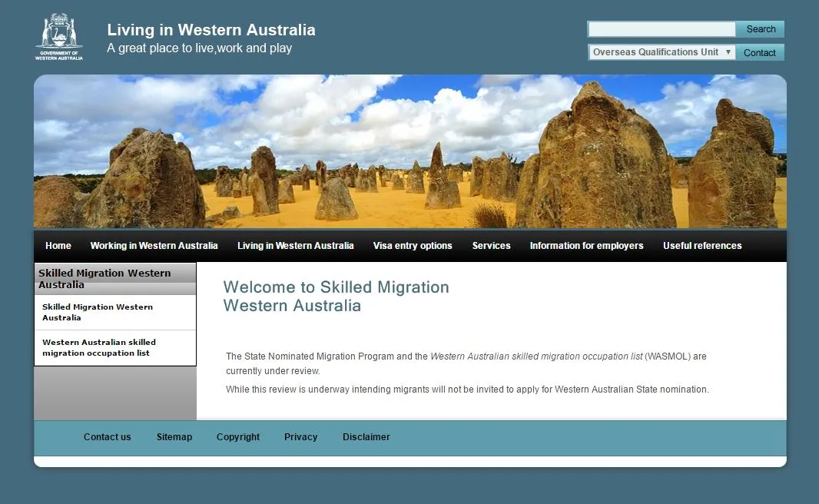Image resolution: width=819 pixels, height=504 pixels.
Task: Go to Home in the navigation bar
Action: 58,246
